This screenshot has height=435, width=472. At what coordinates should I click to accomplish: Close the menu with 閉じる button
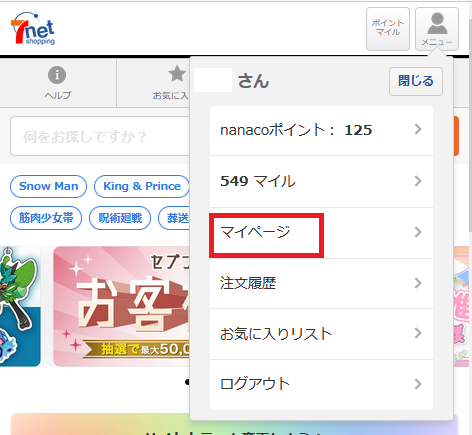(x=416, y=81)
